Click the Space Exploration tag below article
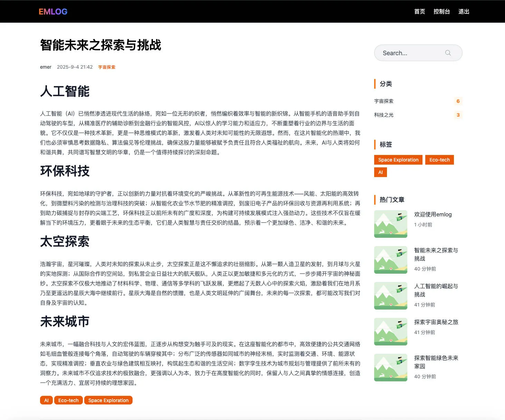 pos(108,400)
